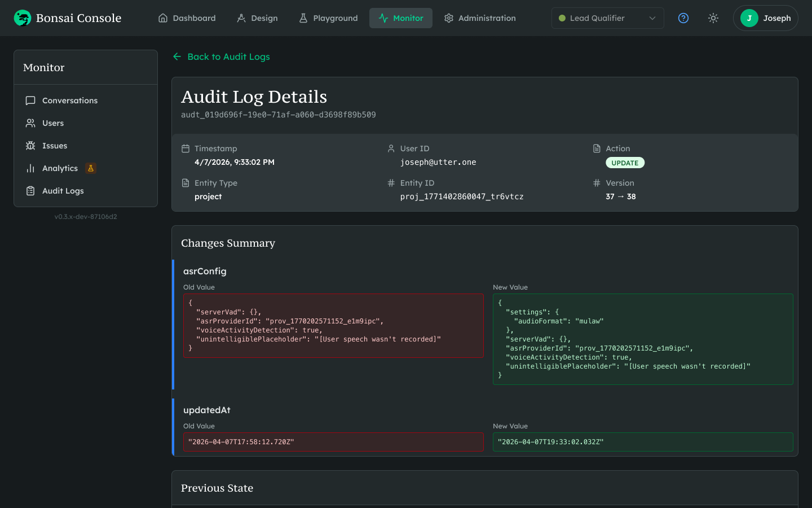Click the asrConfig New Value code block
The width and height of the screenshot is (812, 508).
point(643,339)
